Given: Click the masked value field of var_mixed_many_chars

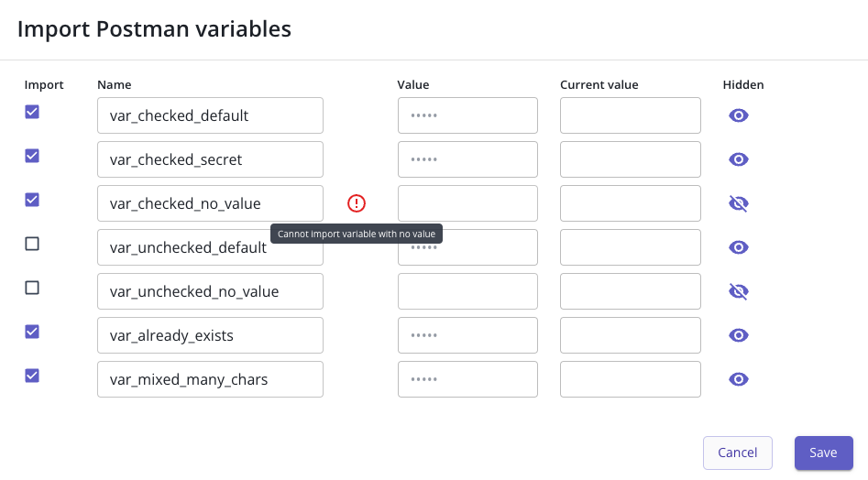Looking at the screenshot, I should point(467,379).
